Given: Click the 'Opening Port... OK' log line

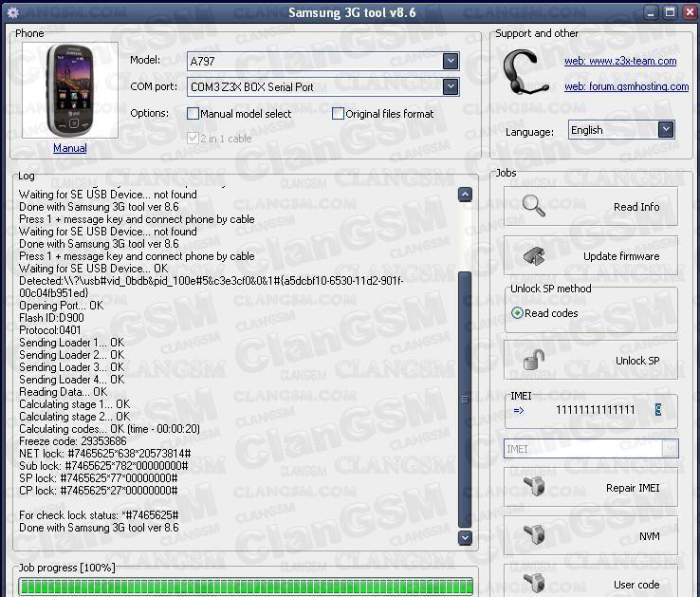Looking at the screenshot, I should [61, 306].
